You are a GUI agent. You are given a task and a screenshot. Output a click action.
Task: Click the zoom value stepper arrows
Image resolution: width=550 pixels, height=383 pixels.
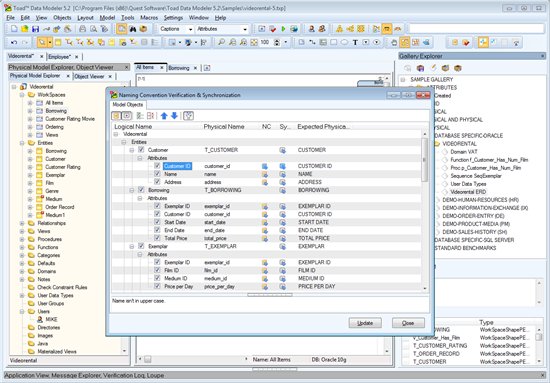tap(277, 42)
